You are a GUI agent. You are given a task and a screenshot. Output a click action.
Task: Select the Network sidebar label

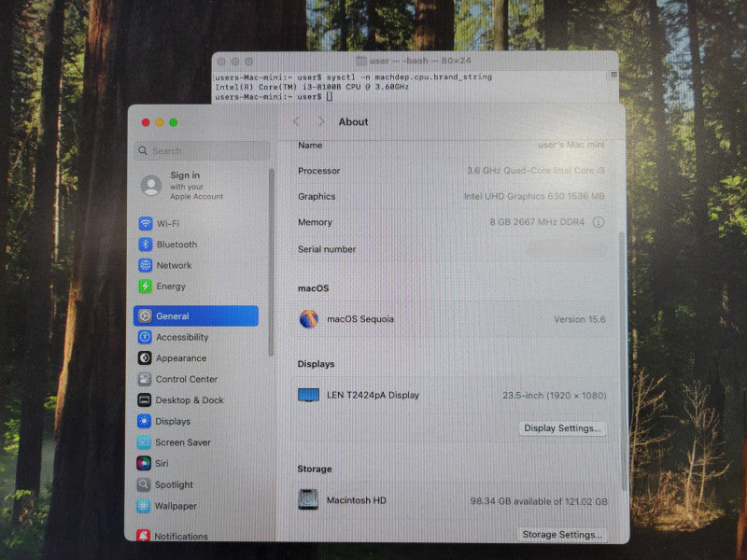click(x=174, y=265)
